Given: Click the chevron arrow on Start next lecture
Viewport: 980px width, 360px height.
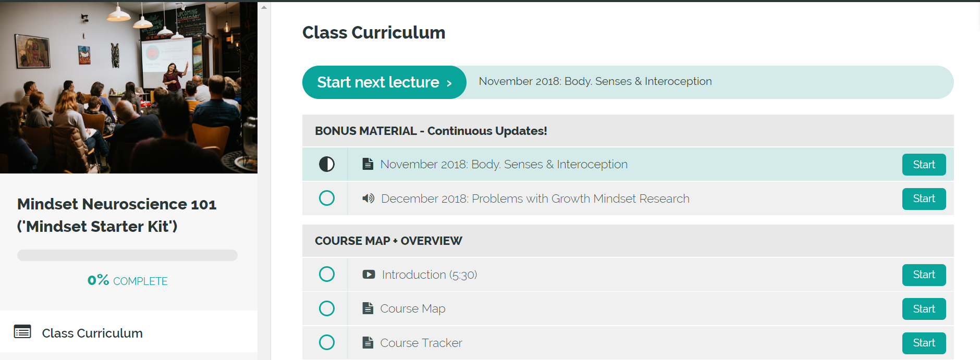Looking at the screenshot, I should pyautogui.click(x=449, y=83).
